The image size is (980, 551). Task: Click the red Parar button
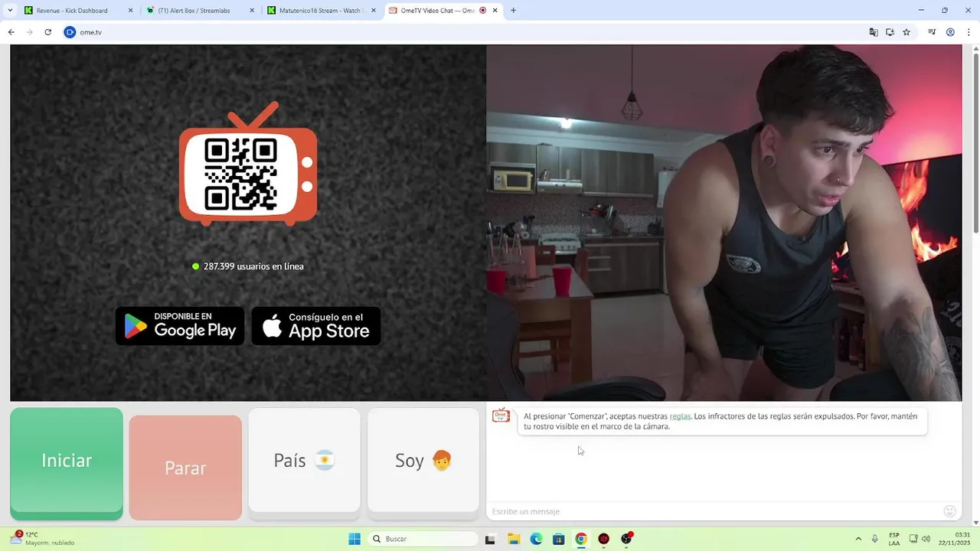point(185,468)
